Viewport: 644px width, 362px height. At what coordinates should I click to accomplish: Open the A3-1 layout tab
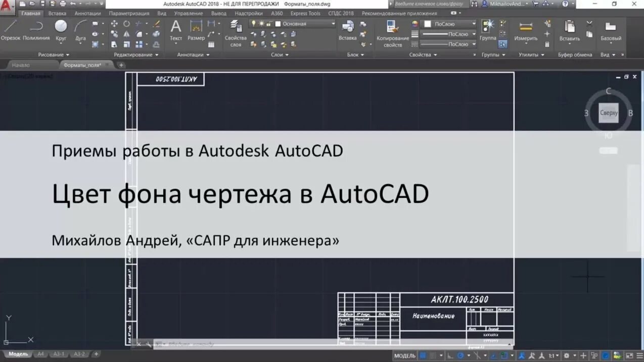coord(59,354)
